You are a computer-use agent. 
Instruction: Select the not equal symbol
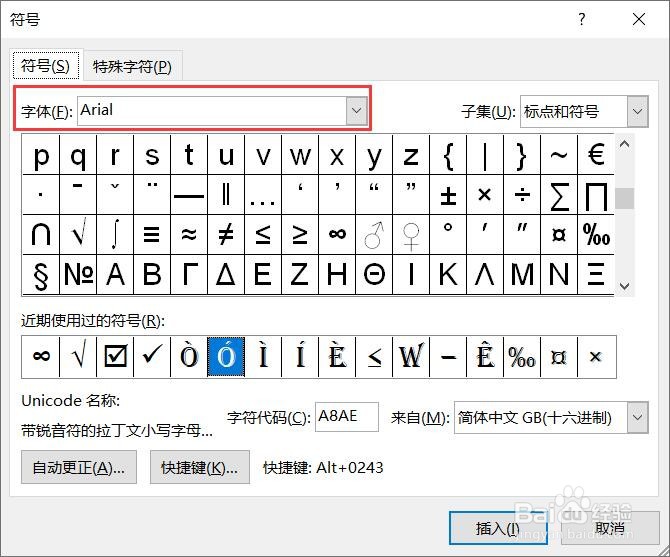point(226,235)
